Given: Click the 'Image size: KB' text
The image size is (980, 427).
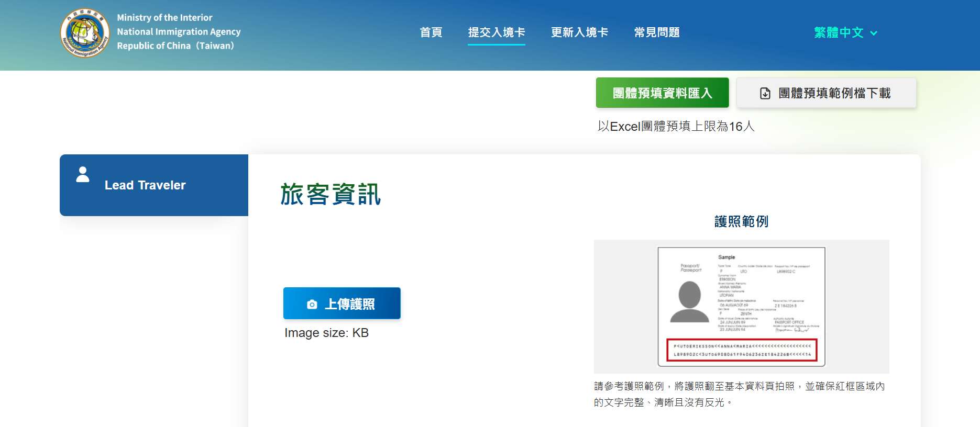Looking at the screenshot, I should click(x=326, y=333).
